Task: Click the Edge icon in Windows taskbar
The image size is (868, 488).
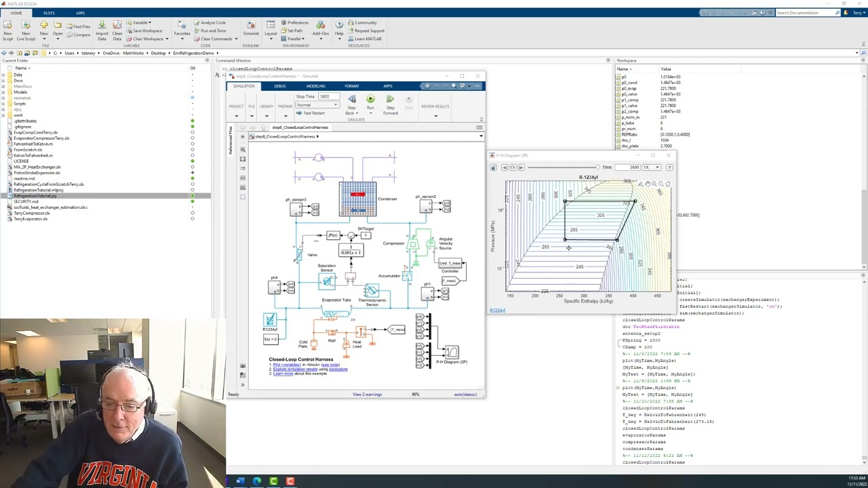Action: (257, 481)
